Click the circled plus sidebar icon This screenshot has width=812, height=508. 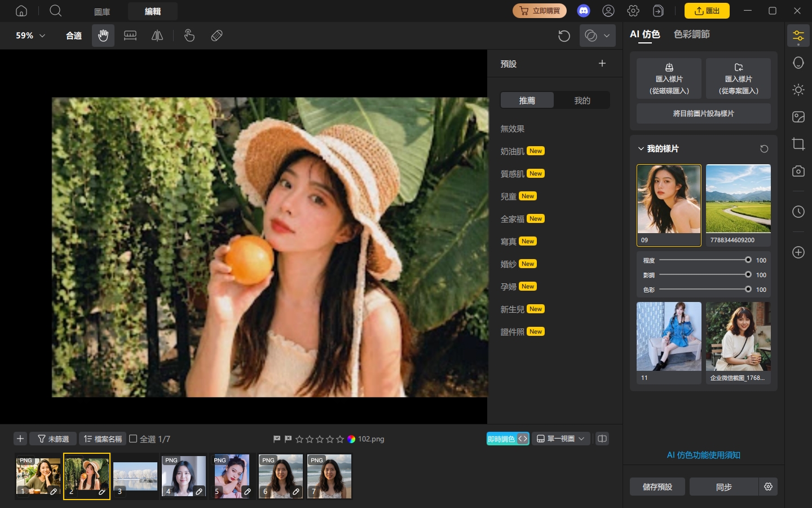[798, 252]
